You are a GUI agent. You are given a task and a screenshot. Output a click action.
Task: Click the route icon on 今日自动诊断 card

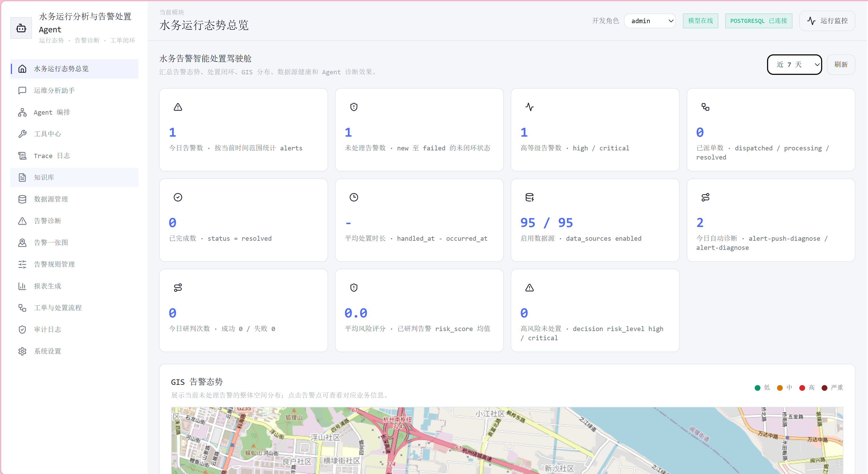(x=705, y=197)
